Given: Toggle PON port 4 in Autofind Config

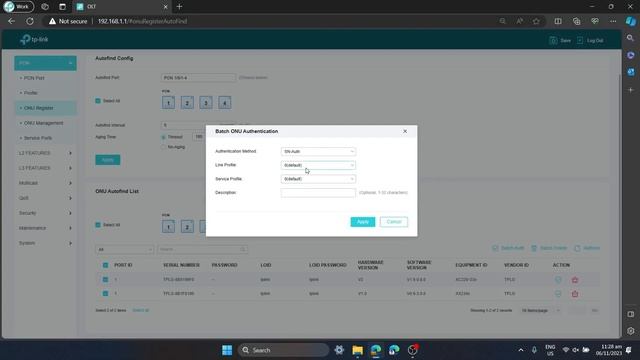Looking at the screenshot, I should tap(224, 103).
